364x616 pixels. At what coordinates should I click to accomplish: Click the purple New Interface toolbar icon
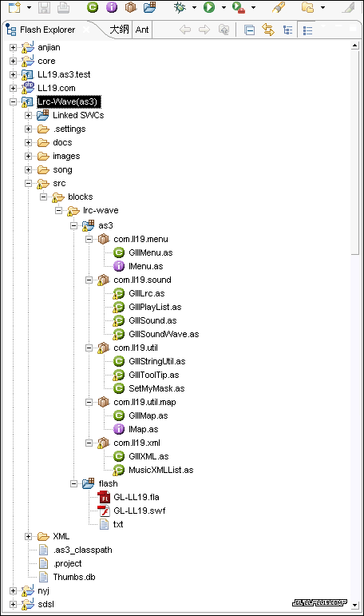tap(112, 7)
